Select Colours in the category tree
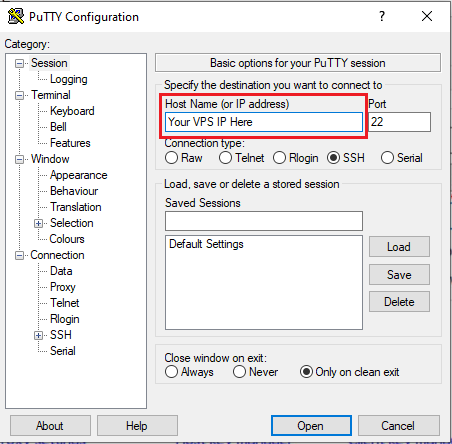The image size is (452, 444). click(x=67, y=239)
